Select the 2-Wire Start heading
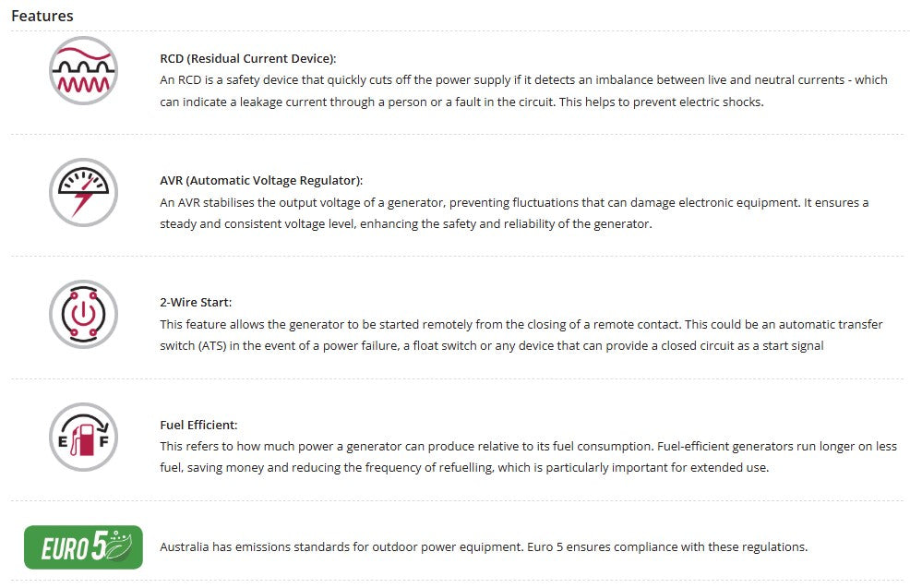 click(197, 302)
